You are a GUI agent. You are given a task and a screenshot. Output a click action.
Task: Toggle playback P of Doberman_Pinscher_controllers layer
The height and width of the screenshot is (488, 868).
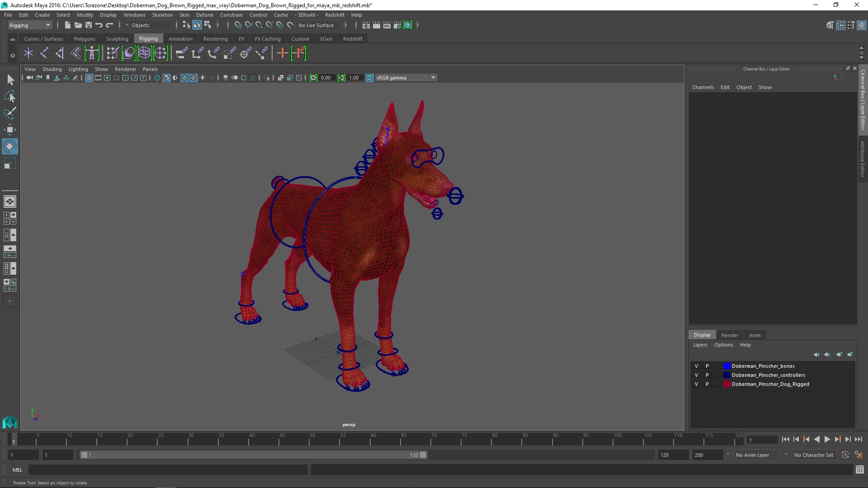[x=707, y=375]
